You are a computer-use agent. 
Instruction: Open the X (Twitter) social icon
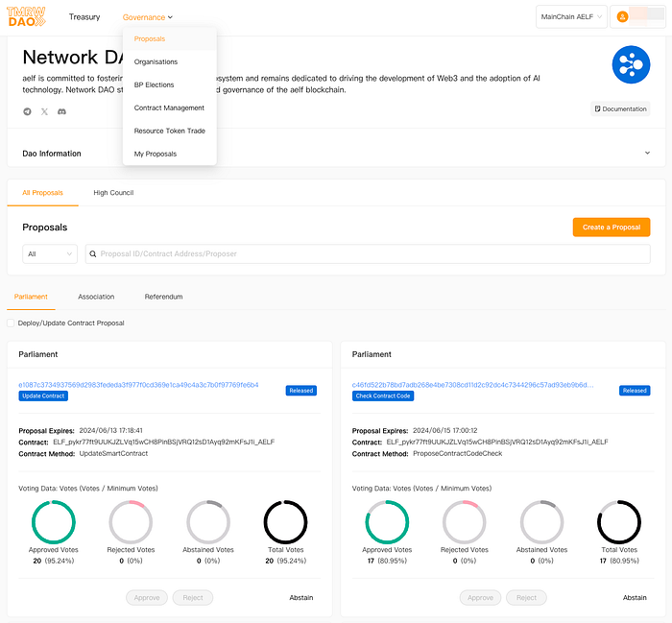[x=44, y=111]
